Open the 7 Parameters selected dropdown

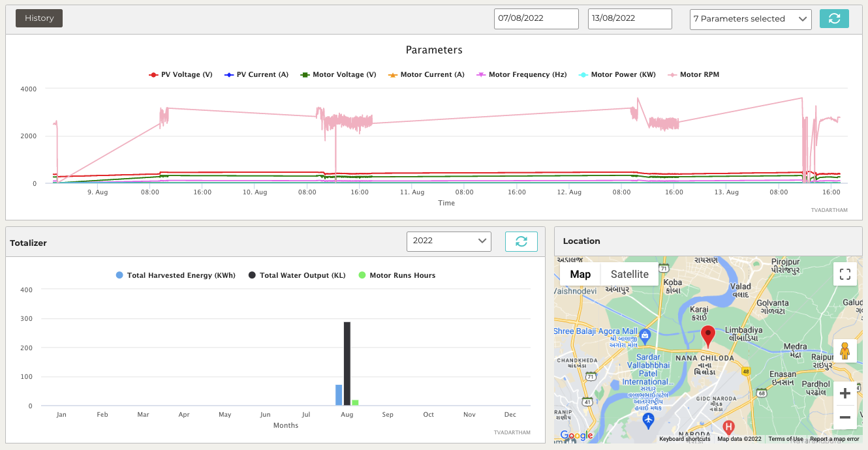tap(750, 19)
